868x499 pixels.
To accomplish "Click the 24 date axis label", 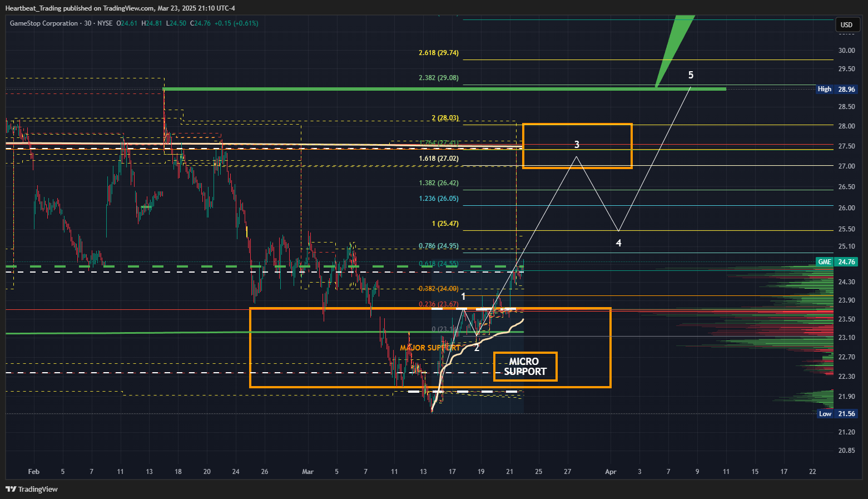I will (x=236, y=472).
